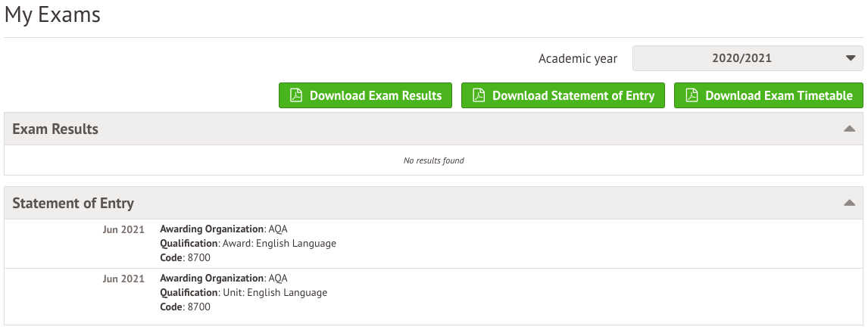Viewport: 868px width, 333px height.
Task: Click the Statement of Entry panel title
Action: (73, 203)
